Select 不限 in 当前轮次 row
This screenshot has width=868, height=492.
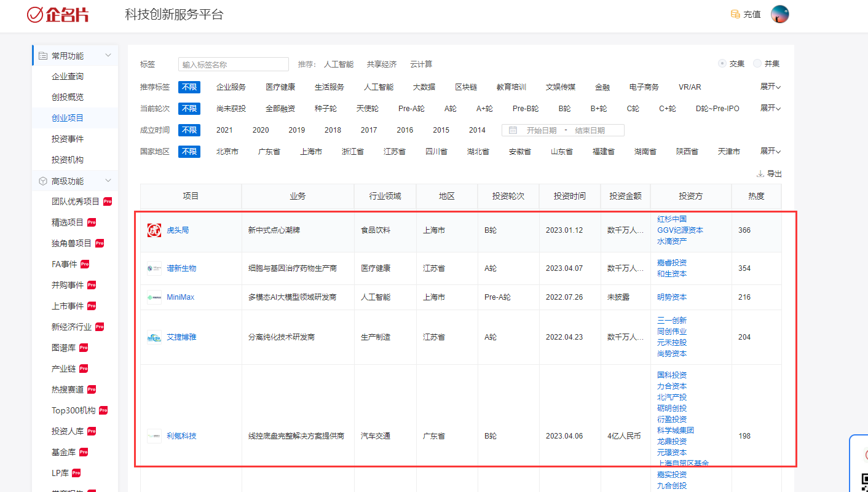point(189,109)
